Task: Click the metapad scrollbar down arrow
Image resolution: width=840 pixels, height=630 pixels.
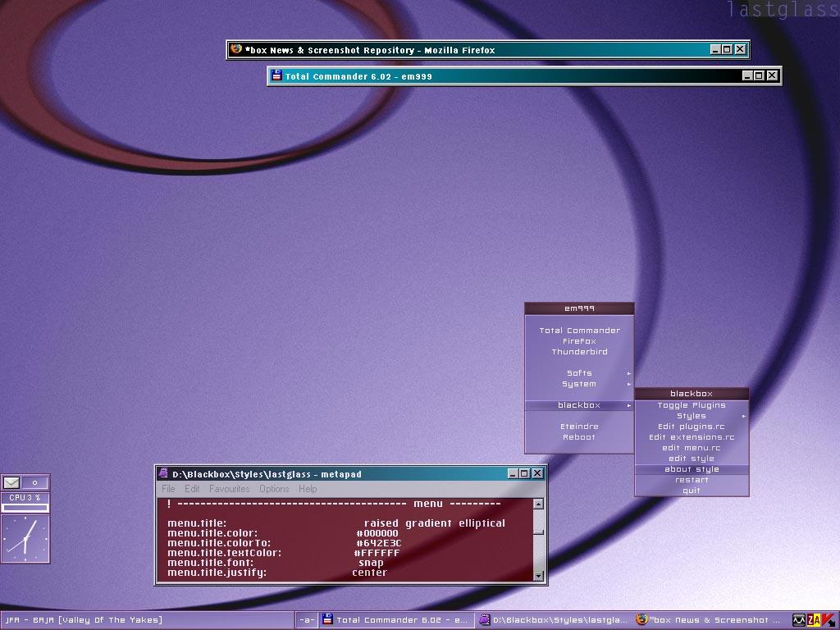Action: coord(538,576)
